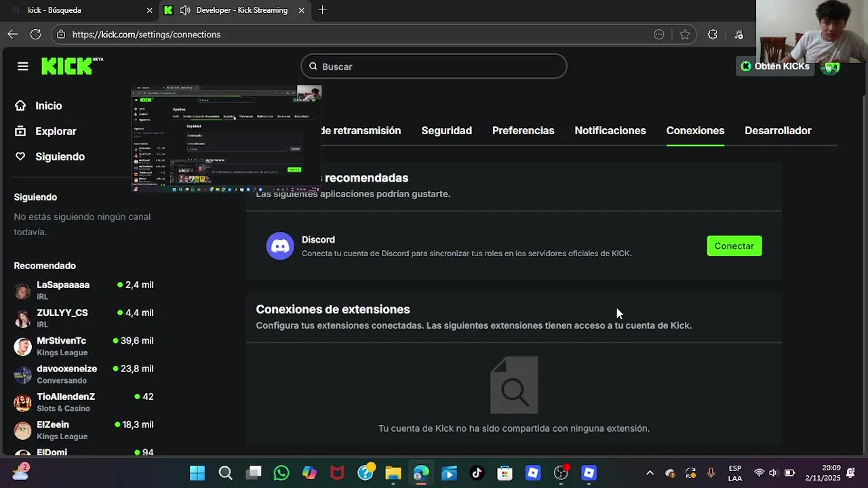The image size is (868, 488).
Task: Close the Developer - Kick Streaming tab
Action: click(x=301, y=10)
